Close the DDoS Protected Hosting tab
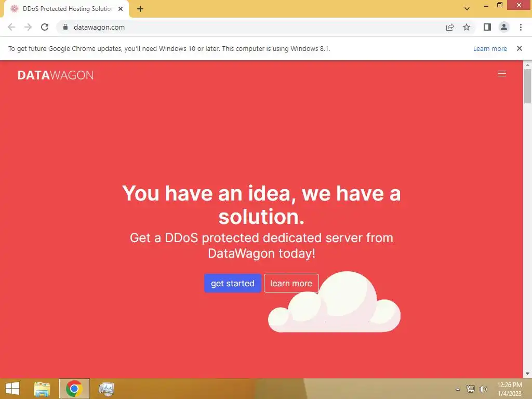 (x=121, y=9)
